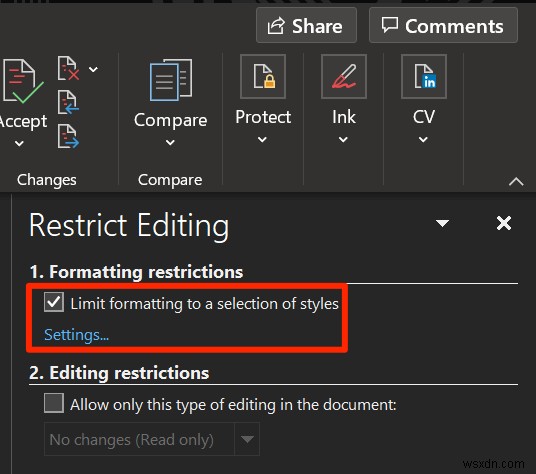The image size is (536, 474).
Task: Open formatting restrictions Settings link
Action: pyautogui.click(x=77, y=335)
